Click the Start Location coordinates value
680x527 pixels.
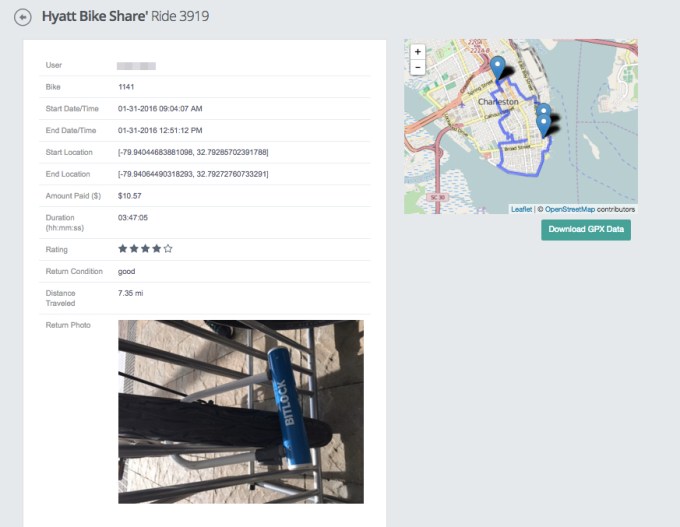pos(193,152)
